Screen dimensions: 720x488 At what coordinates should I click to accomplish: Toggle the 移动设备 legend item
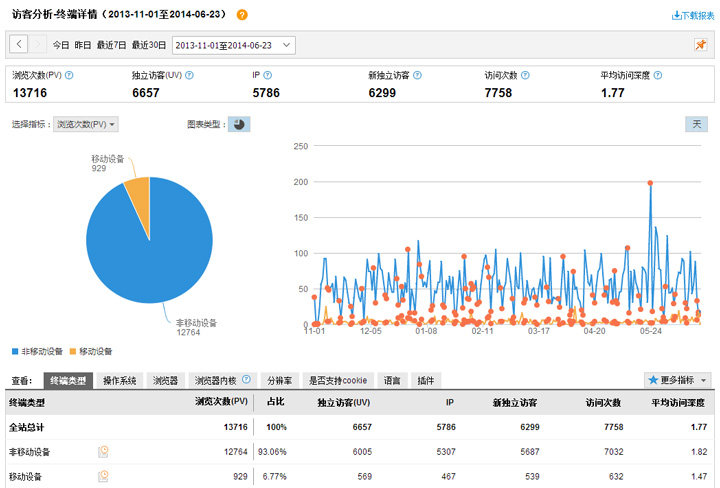90,352
